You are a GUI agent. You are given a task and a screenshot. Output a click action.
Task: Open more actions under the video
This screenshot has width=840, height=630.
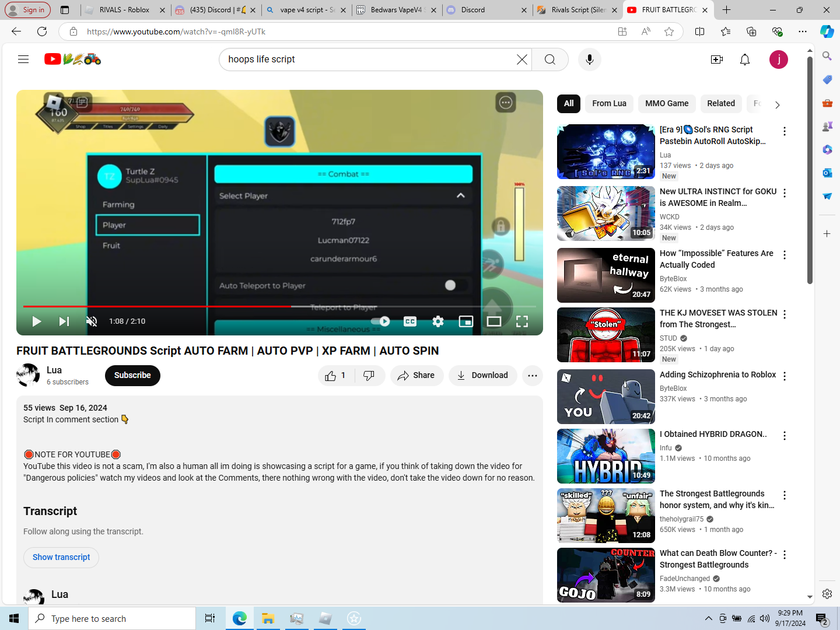533,376
